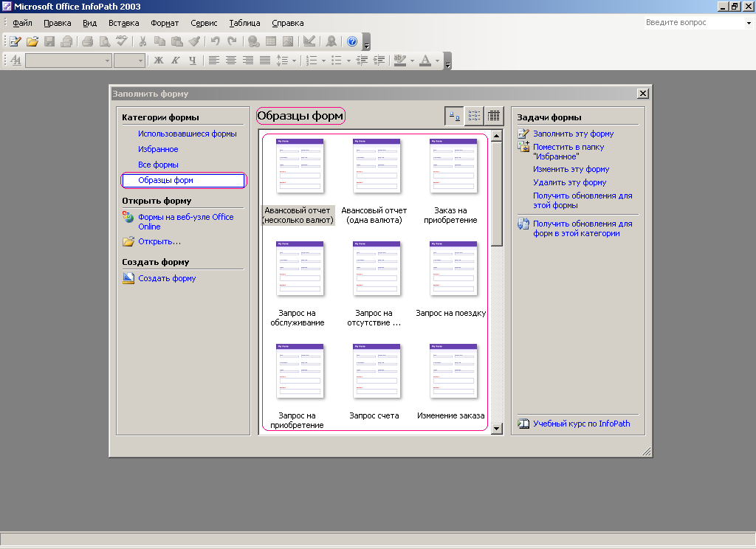Viewport: 756px width, 549px height.
Task: Click the Print icon in toolbar
Action: (87, 41)
